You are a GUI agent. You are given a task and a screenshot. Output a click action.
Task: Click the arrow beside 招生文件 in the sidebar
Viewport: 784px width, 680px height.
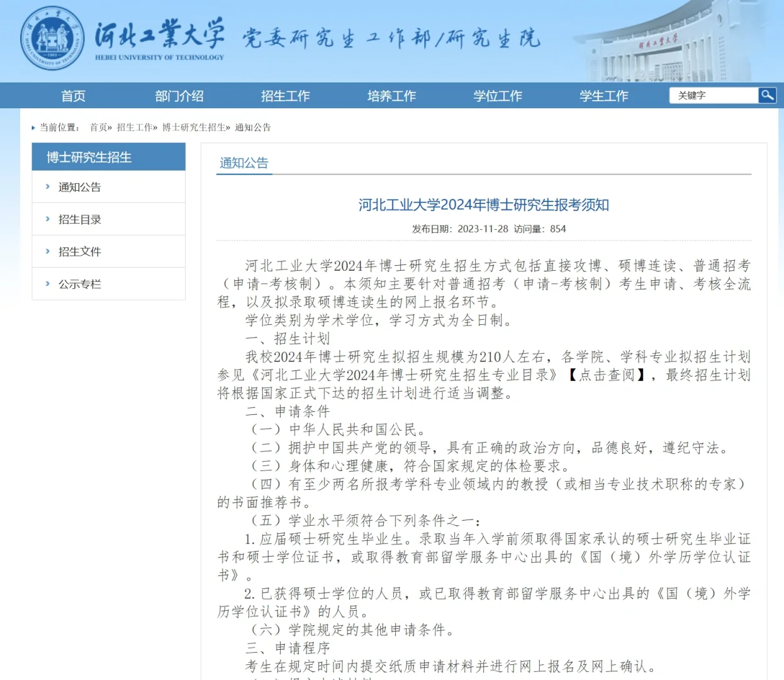coord(48,251)
